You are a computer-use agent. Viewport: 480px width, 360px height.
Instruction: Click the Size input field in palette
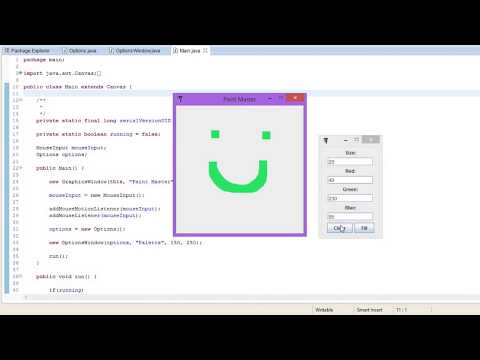click(x=350, y=162)
